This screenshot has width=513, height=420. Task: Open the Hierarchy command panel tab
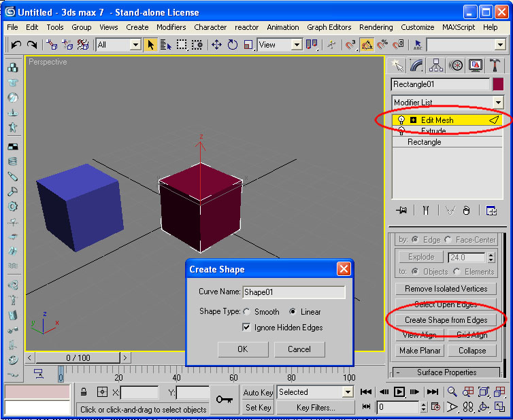pos(436,65)
